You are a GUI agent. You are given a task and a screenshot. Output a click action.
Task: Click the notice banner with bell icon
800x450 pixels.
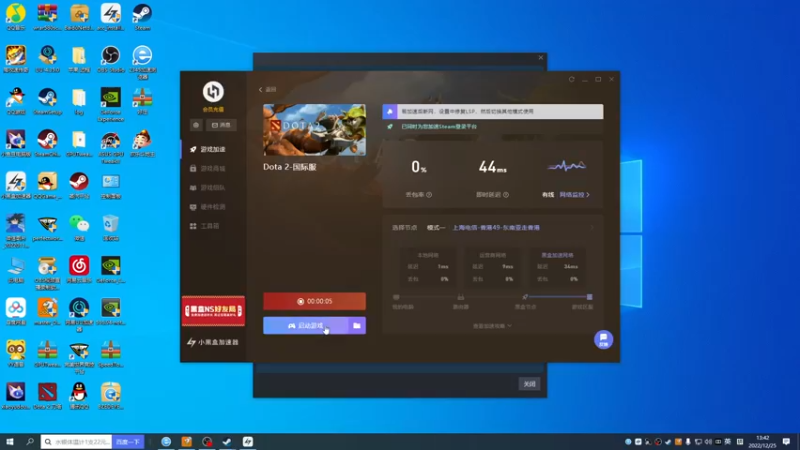tap(493, 111)
